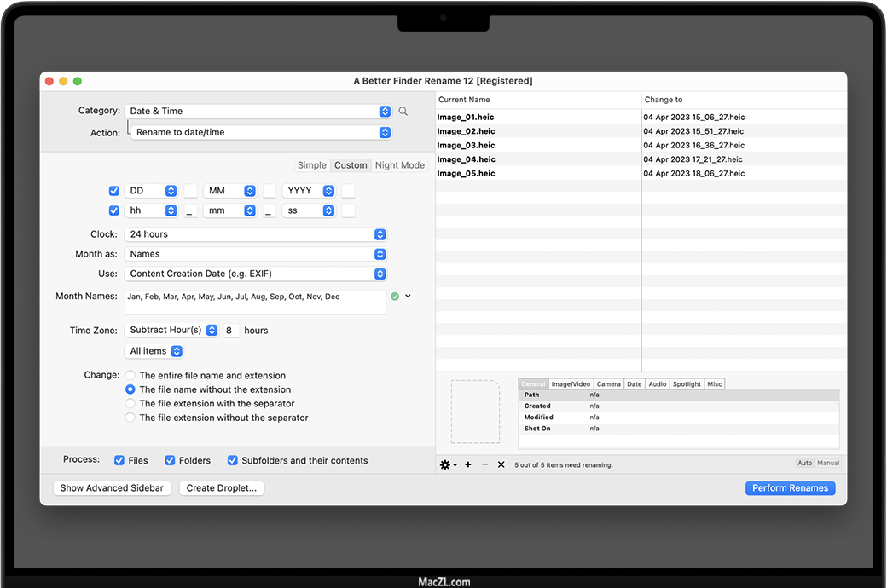Expand the Use dropdown for Content Creation Date

(257, 274)
